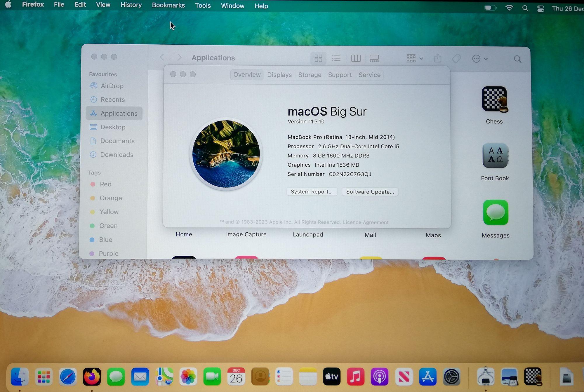
Task: Click the Maps label in Finder
Action: pyautogui.click(x=433, y=235)
